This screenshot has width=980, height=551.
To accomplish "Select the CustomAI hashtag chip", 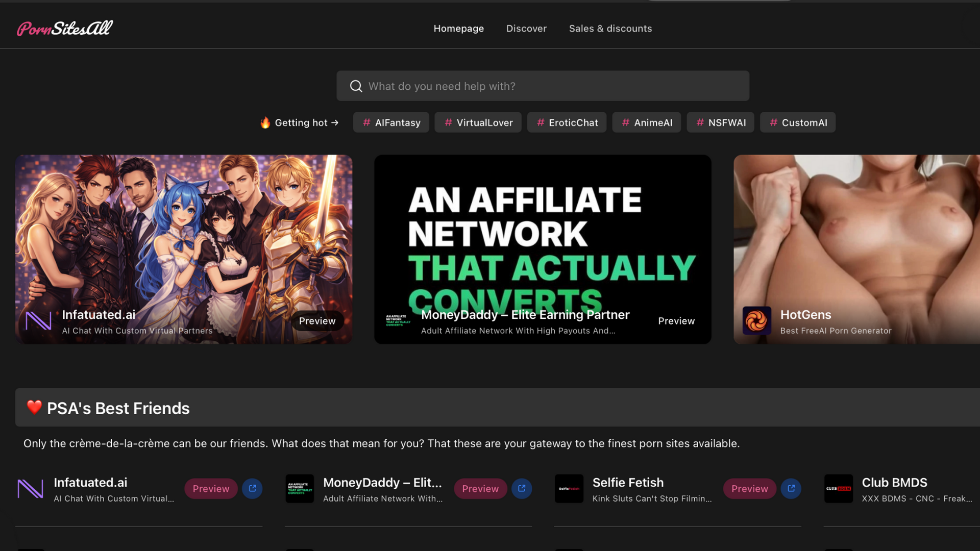I will click(798, 122).
